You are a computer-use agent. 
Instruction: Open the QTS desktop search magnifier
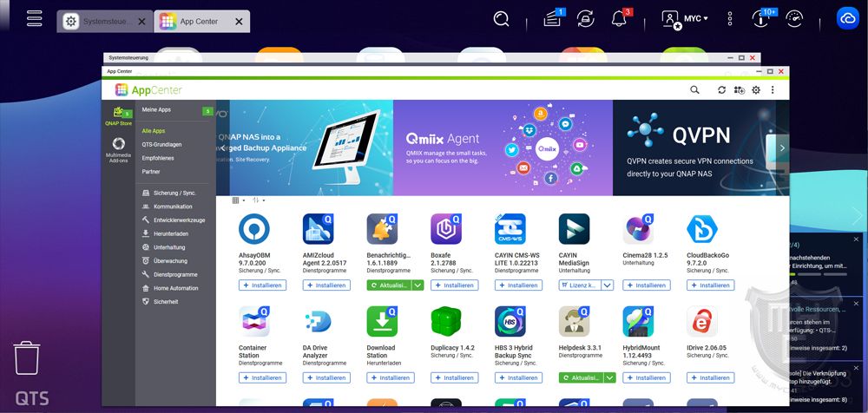click(x=501, y=19)
